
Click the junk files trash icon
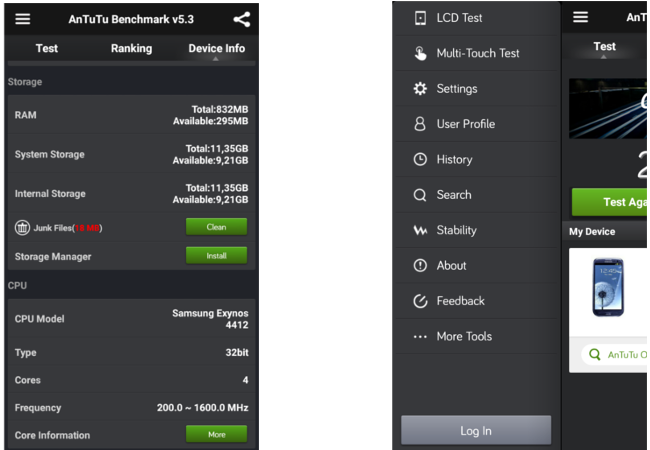tap(22, 228)
